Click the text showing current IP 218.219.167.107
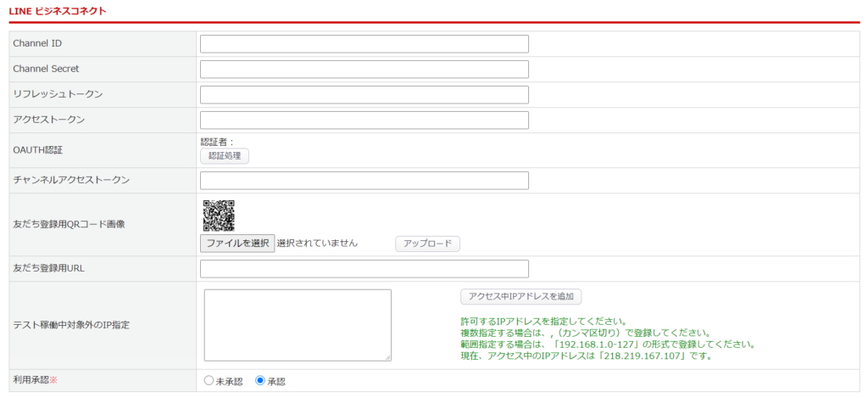 pyautogui.click(x=586, y=356)
